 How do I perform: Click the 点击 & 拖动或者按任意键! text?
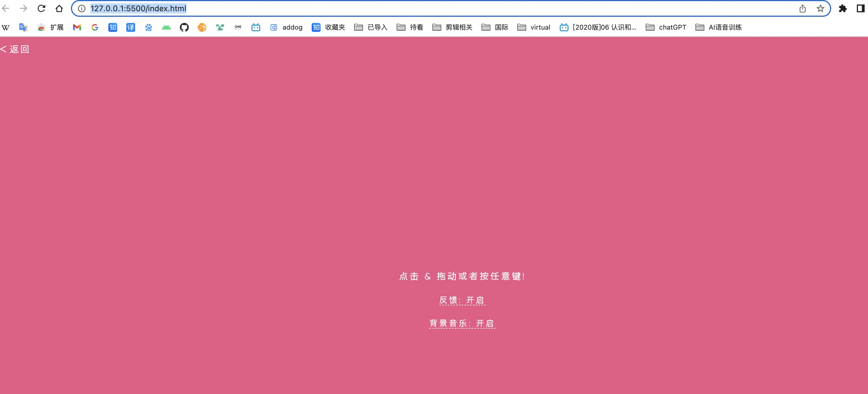(x=462, y=276)
